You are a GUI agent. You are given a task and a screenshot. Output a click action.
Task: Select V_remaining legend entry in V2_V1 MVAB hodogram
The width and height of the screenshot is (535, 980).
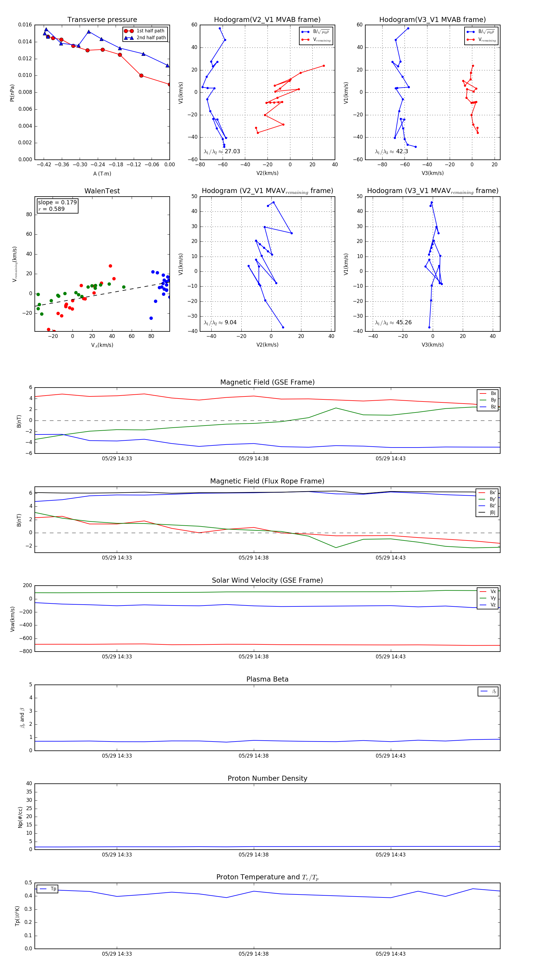pos(316,39)
